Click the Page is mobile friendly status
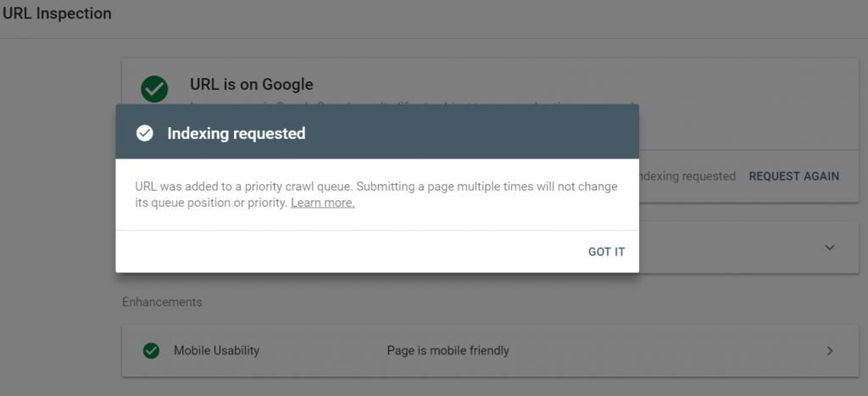 (448, 350)
